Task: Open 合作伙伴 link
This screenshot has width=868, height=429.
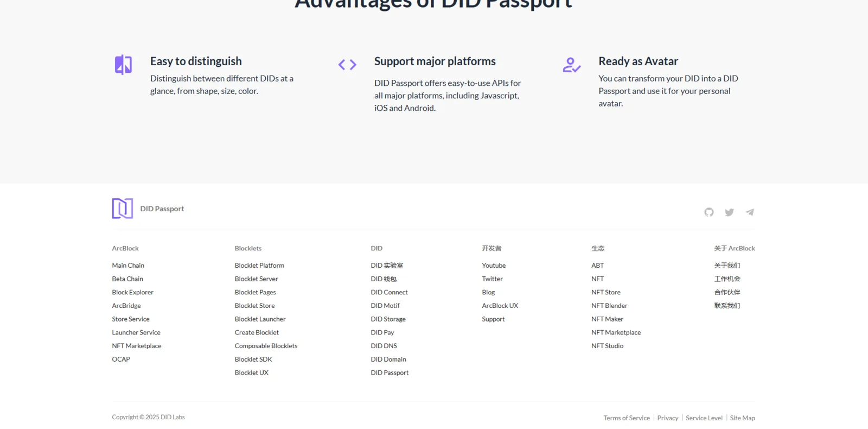Action: tap(727, 292)
